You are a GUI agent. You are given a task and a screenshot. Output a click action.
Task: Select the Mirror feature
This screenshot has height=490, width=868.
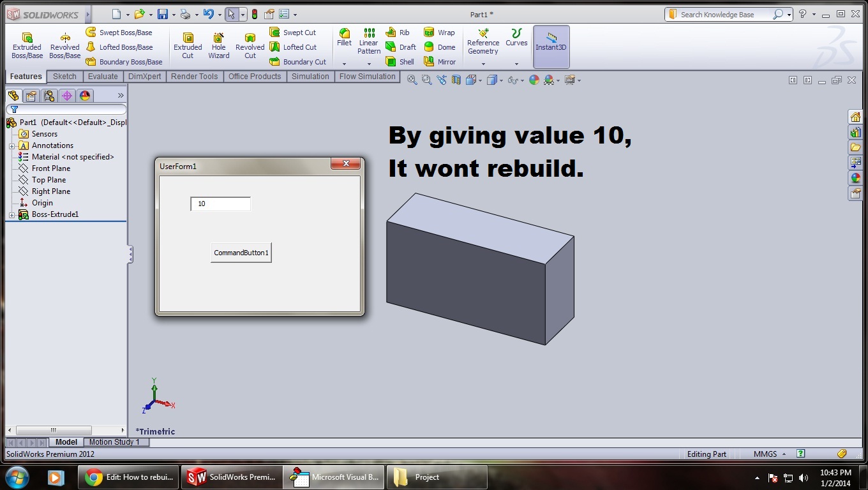coord(440,62)
